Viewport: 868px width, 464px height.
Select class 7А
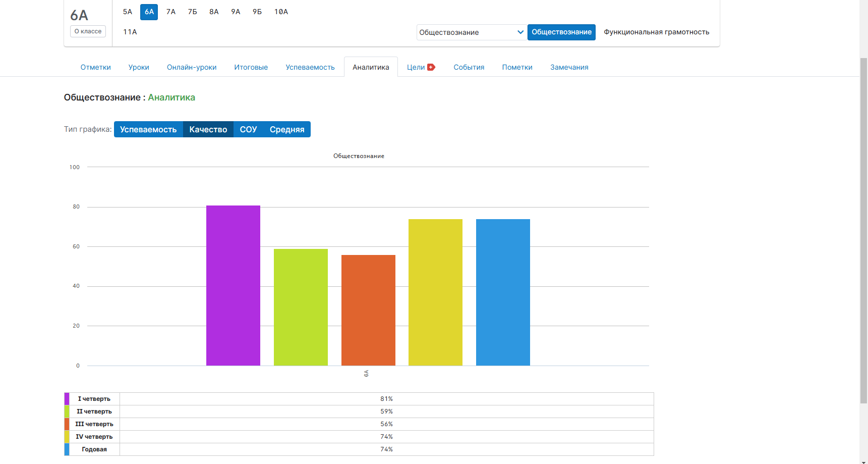[x=171, y=12]
